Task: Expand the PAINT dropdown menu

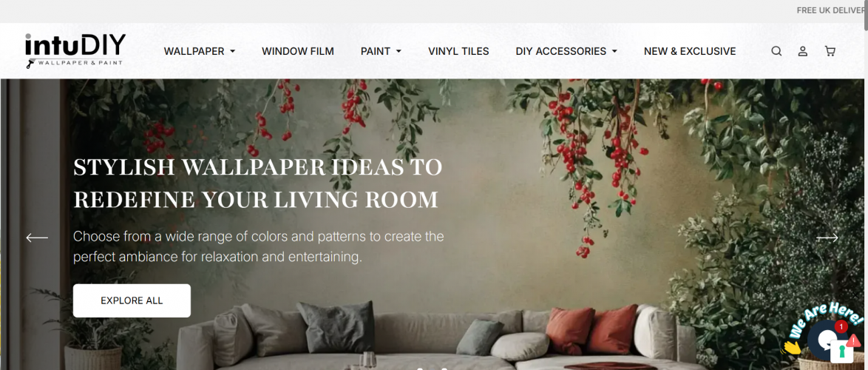Action: 381,52
